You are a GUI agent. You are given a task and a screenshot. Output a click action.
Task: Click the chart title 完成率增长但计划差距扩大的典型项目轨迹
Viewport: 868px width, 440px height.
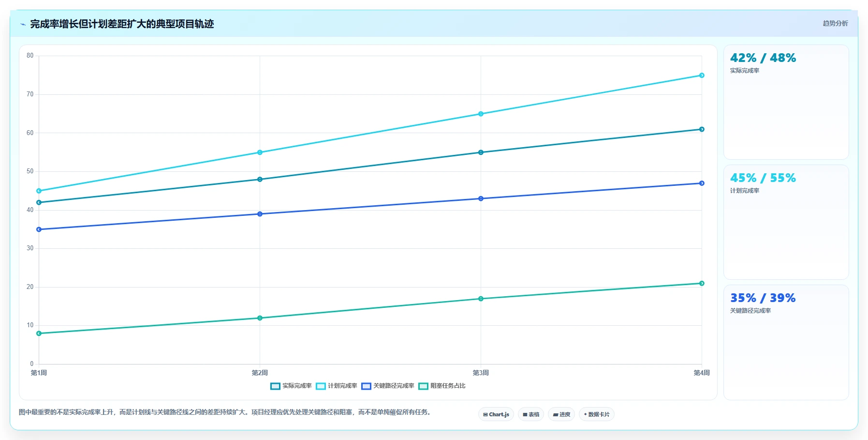[122, 24]
